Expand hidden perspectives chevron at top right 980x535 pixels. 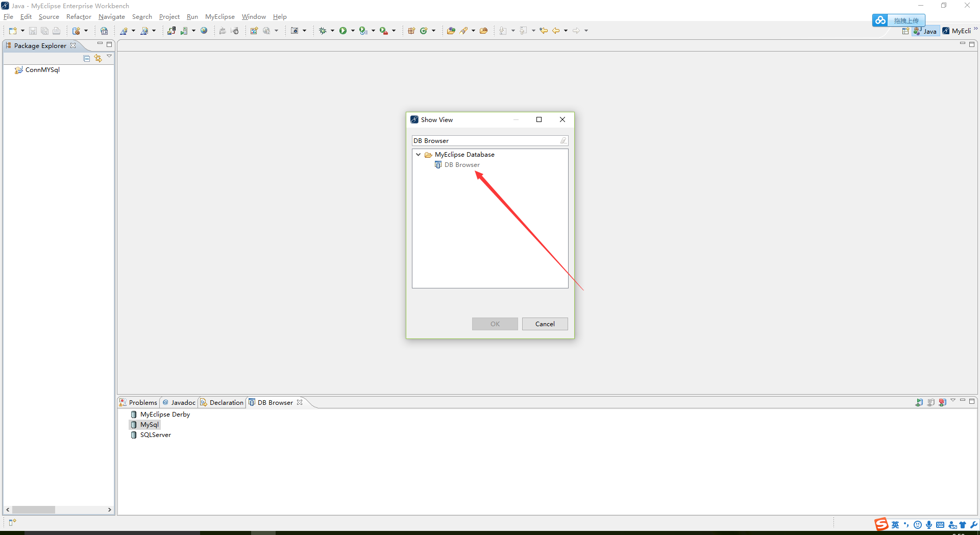click(975, 29)
